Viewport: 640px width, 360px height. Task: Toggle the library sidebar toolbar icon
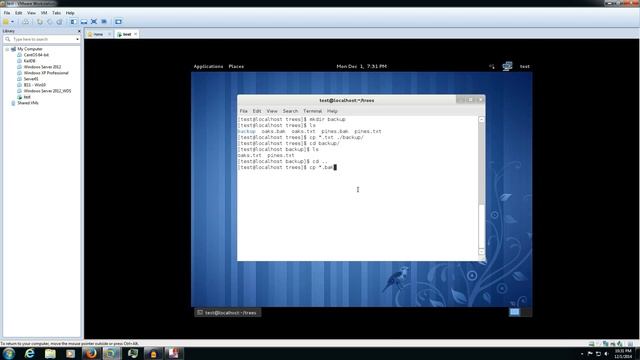[x=73, y=22]
